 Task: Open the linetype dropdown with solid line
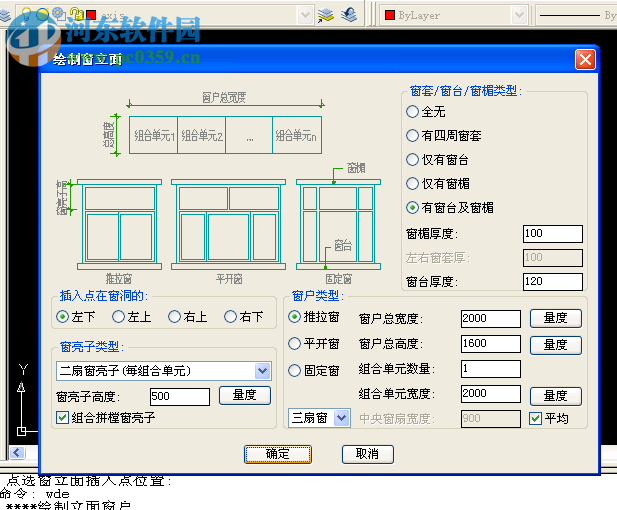pos(576,15)
